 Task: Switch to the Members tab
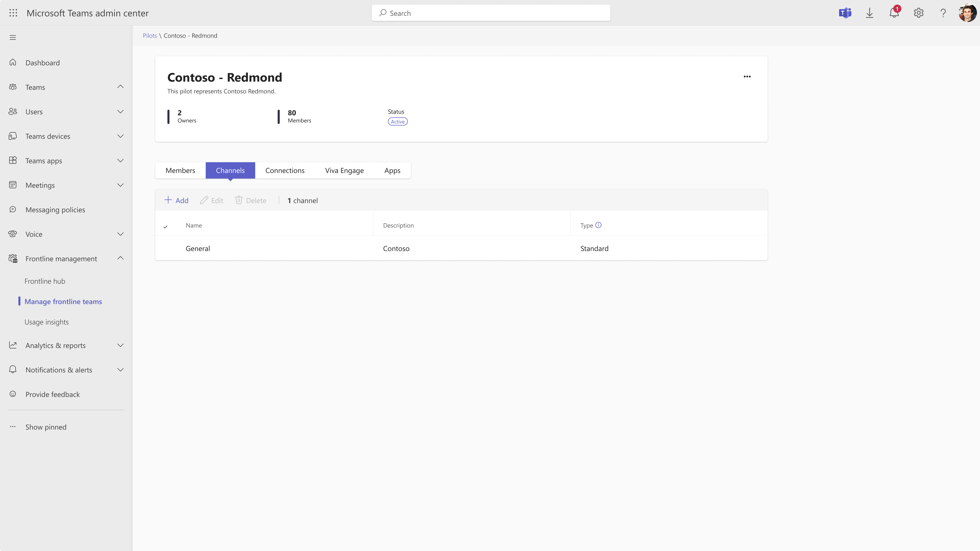pos(180,170)
